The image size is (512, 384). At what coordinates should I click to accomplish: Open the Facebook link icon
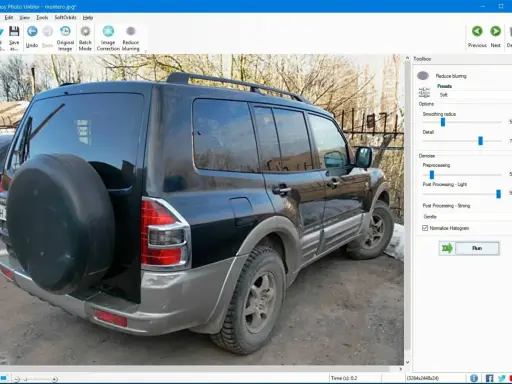pyautogui.click(x=489, y=378)
